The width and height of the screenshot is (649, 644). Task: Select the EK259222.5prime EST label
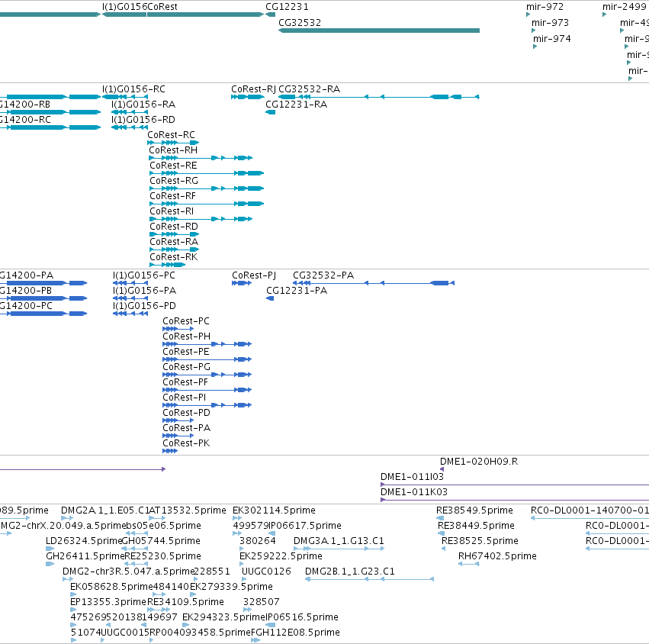281,556
